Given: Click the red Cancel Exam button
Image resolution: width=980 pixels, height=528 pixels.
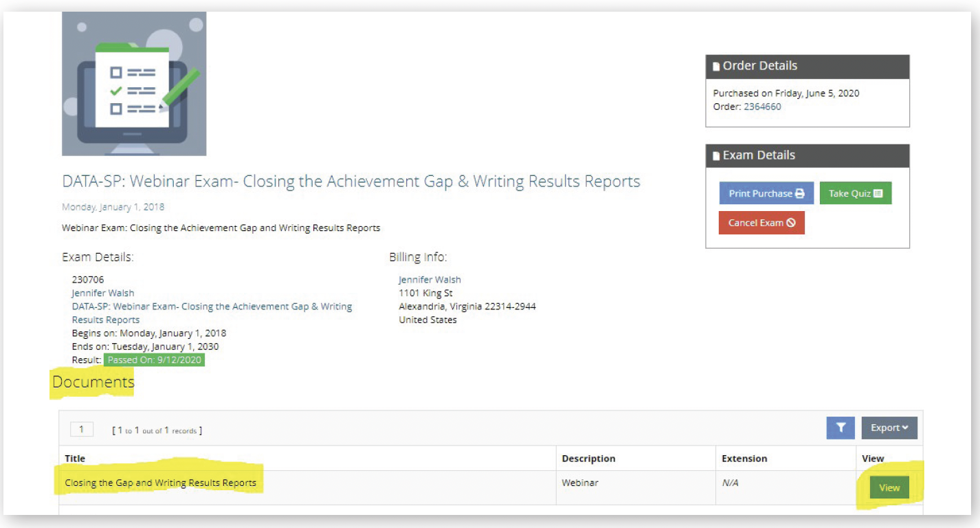Looking at the screenshot, I should (x=761, y=223).
